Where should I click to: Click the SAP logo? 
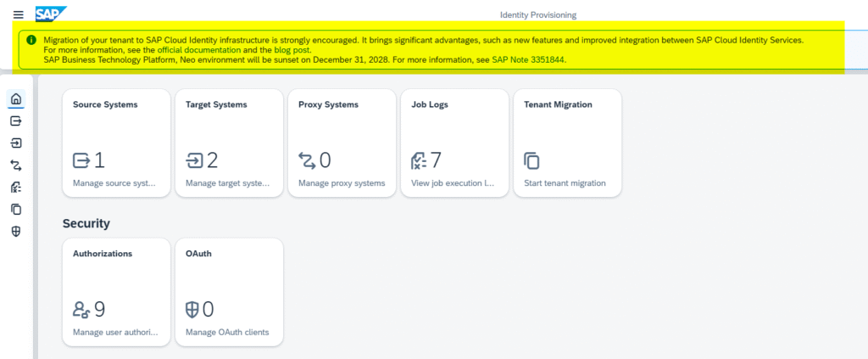pos(51,14)
